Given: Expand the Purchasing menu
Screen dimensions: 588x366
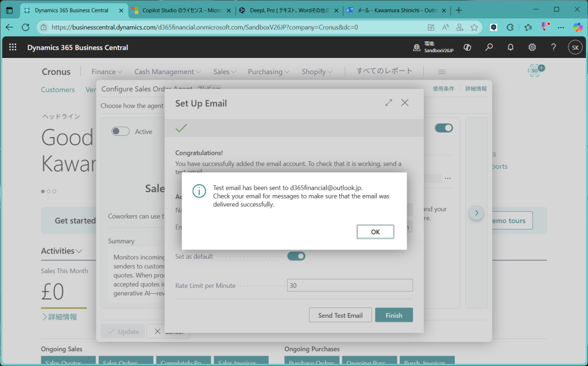Looking at the screenshot, I should pos(269,72).
